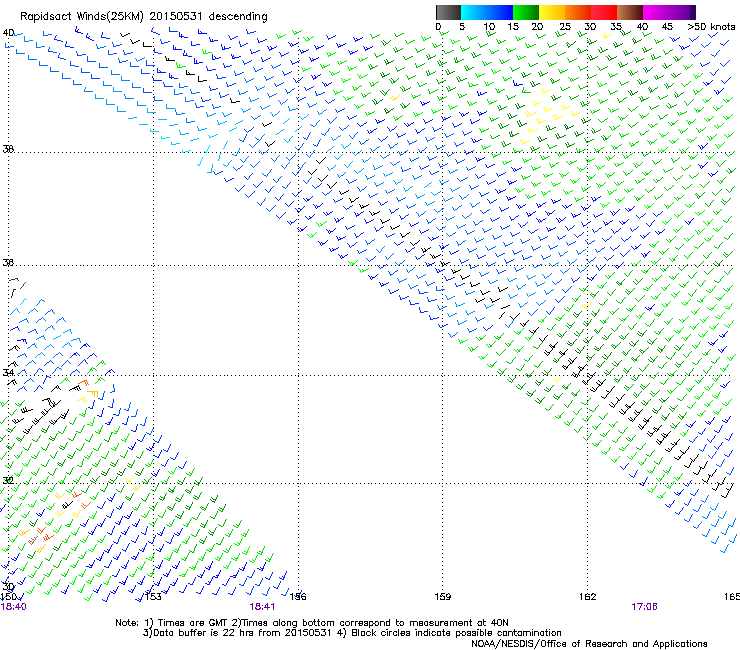Viewport: 740px width, 650px height.
Task: Click the note line 'Times are GMT'
Action: pos(192,623)
